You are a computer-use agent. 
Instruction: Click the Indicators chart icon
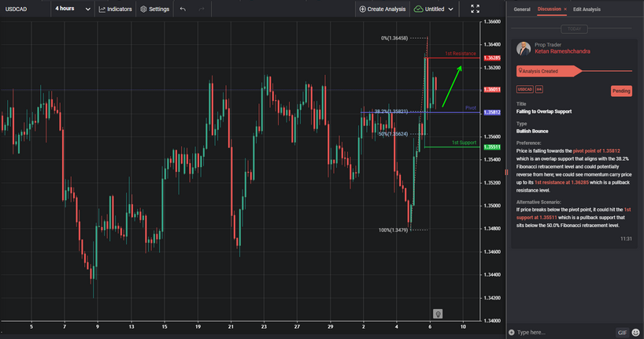point(102,9)
